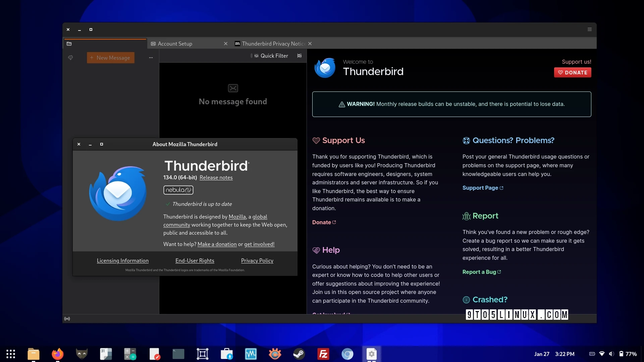This screenshot has height=362, width=644.
Task: Open the Thunderbird hamburger menu
Action: tap(589, 29)
